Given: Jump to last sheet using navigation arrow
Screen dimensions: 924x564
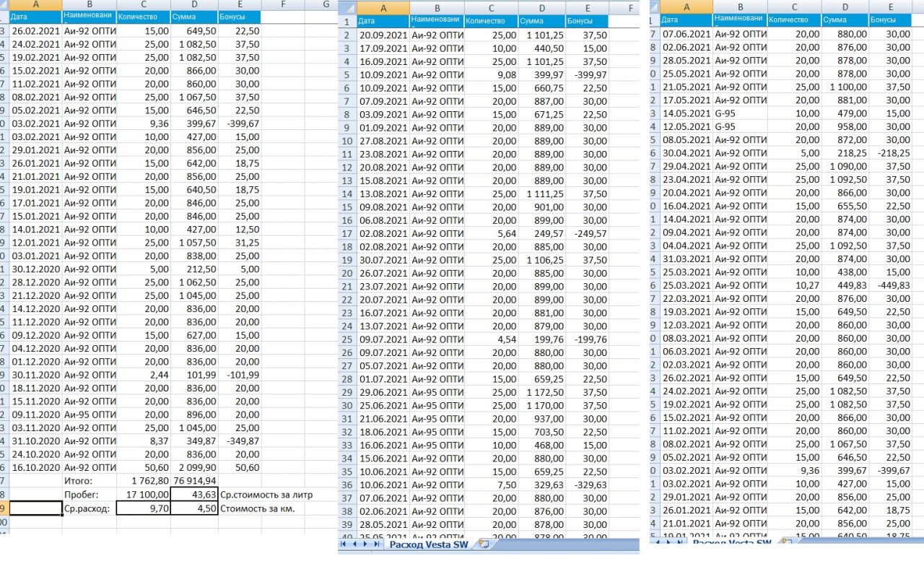Looking at the screenshot, I should click(375, 545).
